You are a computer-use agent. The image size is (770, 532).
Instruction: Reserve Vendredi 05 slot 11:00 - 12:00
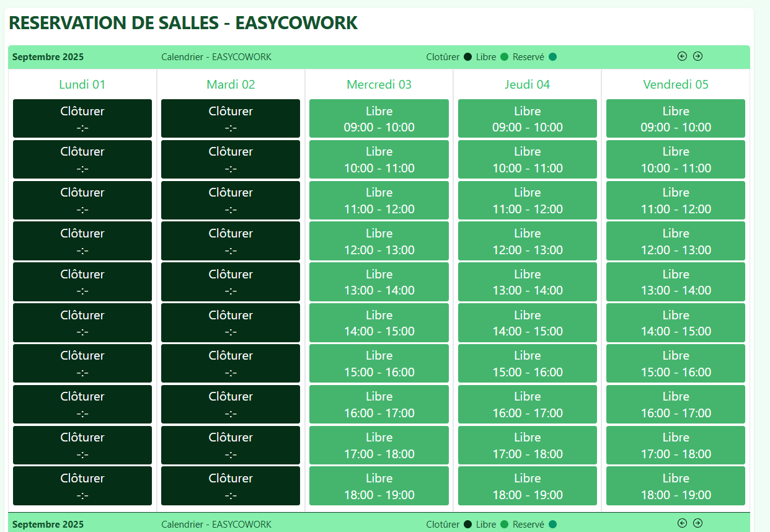point(676,200)
